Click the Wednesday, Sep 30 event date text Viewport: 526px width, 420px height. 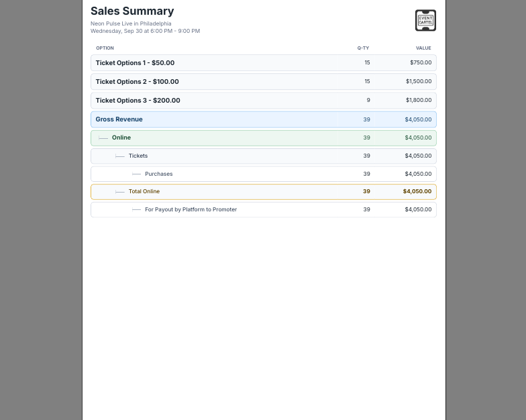pyautogui.click(x=145, y=31)
